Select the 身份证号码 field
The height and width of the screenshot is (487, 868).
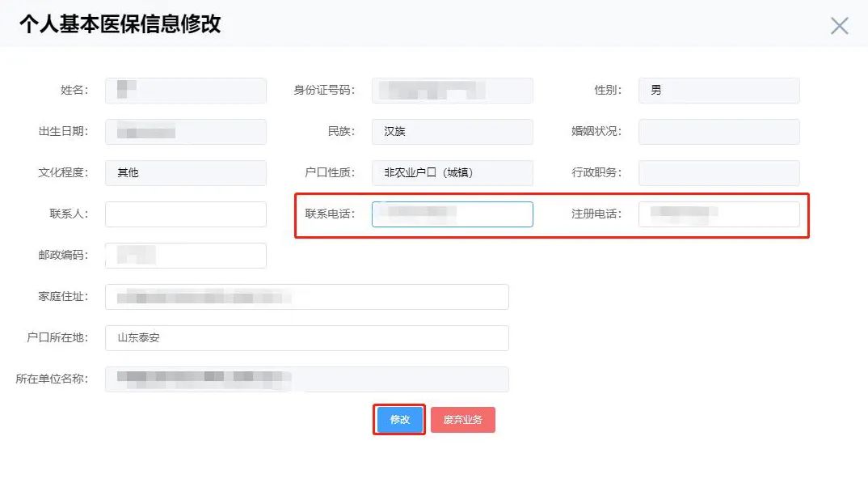coord(453,91)
